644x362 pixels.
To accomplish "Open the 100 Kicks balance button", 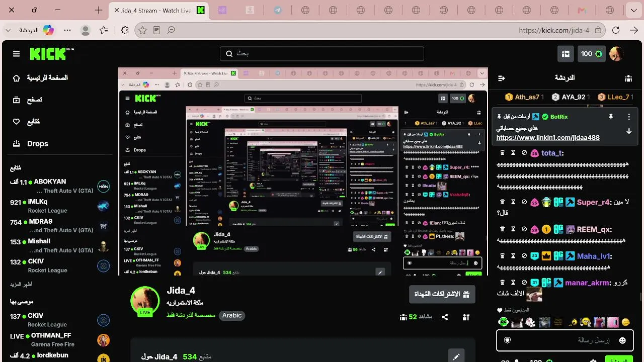I will point(592,54).
